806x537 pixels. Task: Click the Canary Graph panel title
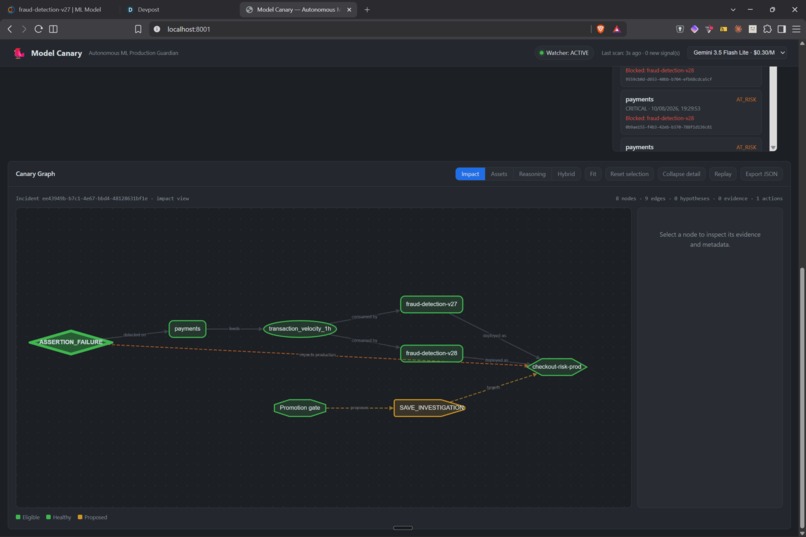point(35,174)
